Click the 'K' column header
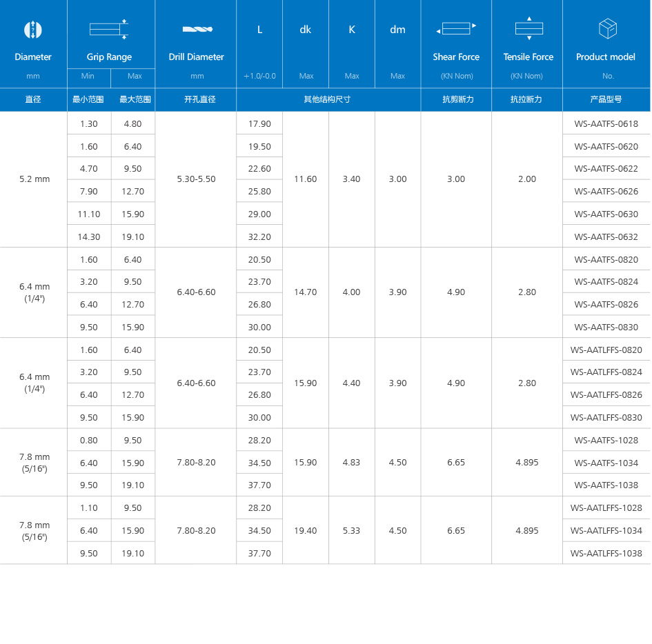Image resolution: width=652 pixels, height=644 pixels. pyautogui.click(x=352, y=30)
